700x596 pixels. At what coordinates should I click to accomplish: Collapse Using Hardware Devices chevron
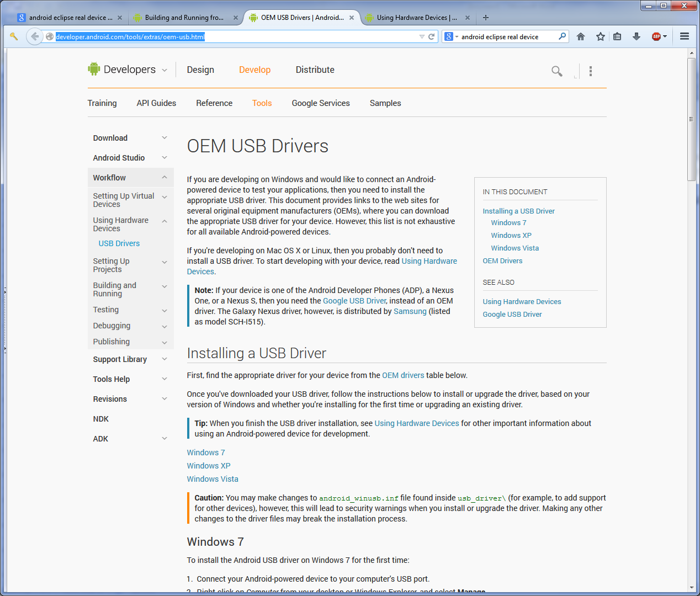click(x=165, y=221)
